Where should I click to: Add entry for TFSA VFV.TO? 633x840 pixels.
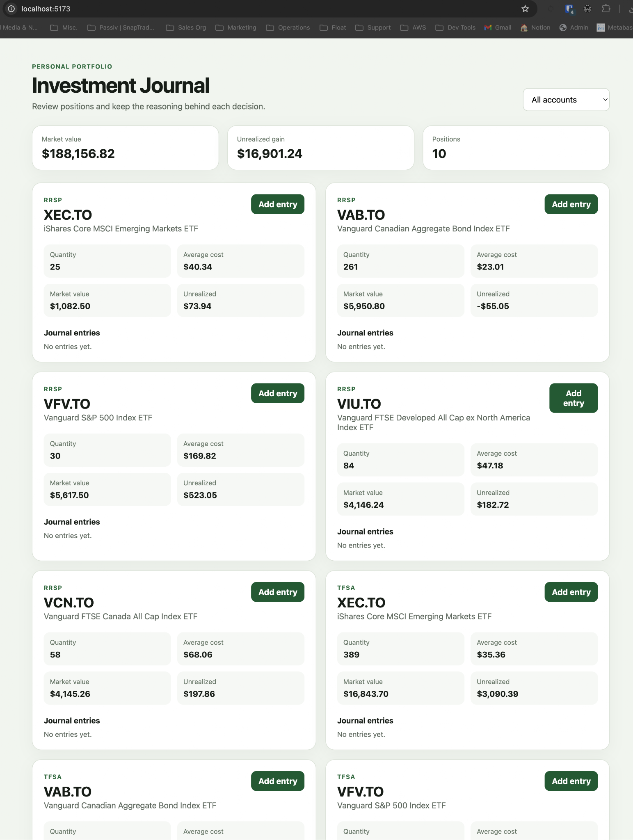[x=571, y=781]
